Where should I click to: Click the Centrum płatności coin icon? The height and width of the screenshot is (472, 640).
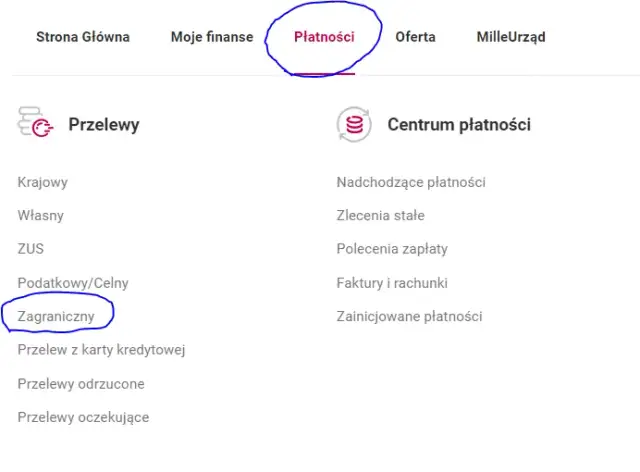pos(354,124)
